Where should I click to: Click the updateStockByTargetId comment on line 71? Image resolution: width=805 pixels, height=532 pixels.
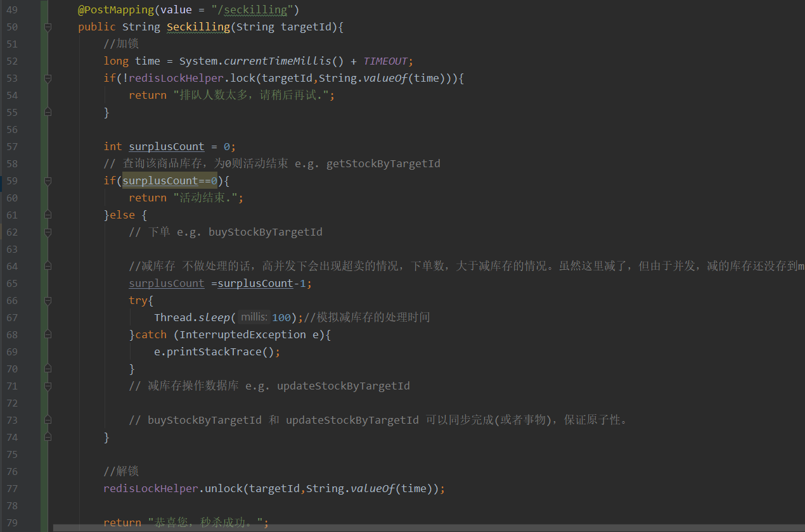pos(344,386)
